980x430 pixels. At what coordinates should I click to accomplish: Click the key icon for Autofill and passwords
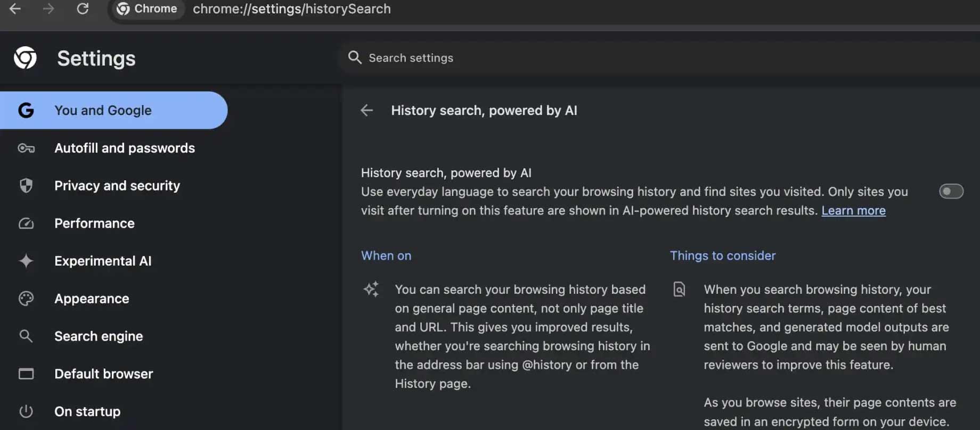26,148
